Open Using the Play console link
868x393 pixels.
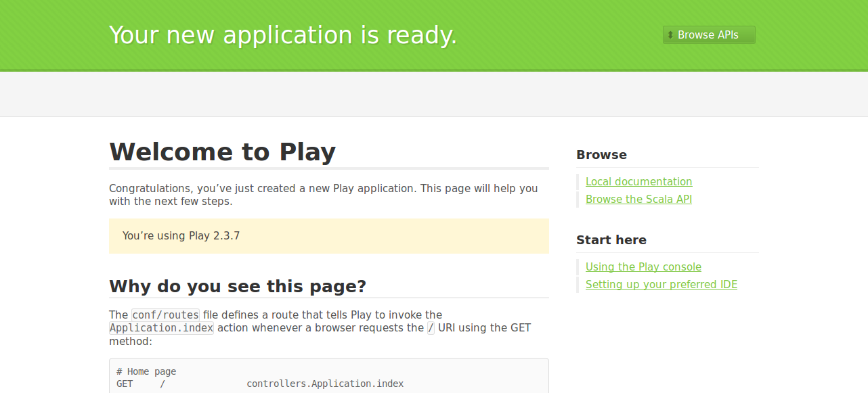click(643, 267)
